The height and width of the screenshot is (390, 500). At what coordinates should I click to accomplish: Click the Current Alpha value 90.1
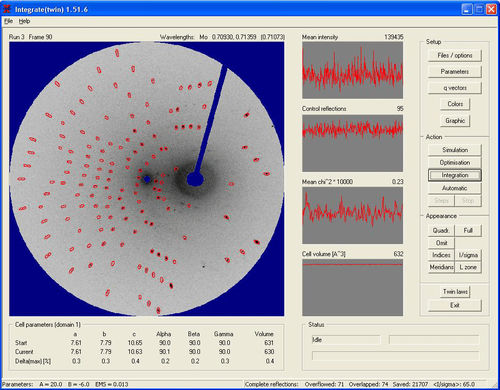point(165,352)
